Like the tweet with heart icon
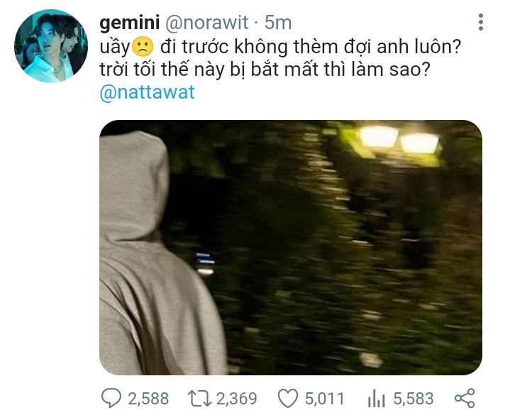Screen dimensions: 510x420 point(288,398)
